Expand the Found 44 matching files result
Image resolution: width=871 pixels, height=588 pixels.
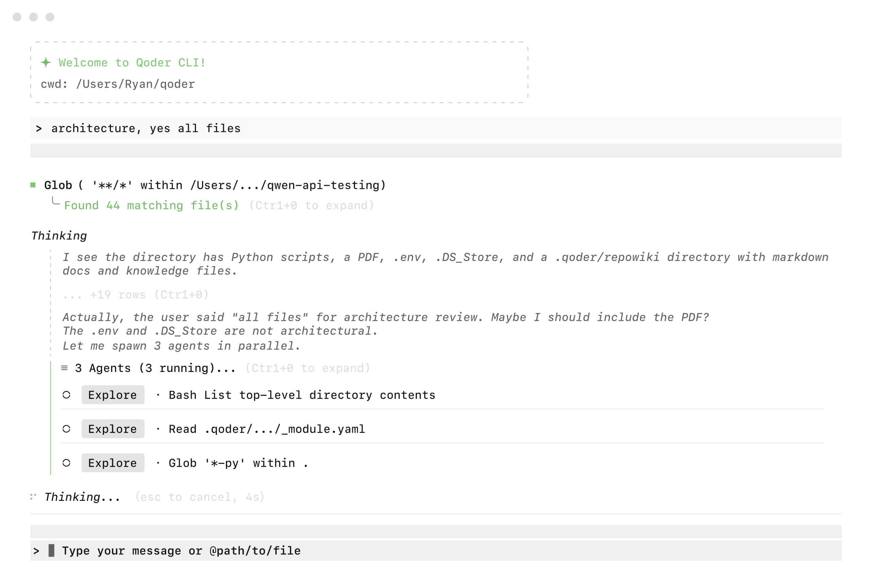point(311,206)
